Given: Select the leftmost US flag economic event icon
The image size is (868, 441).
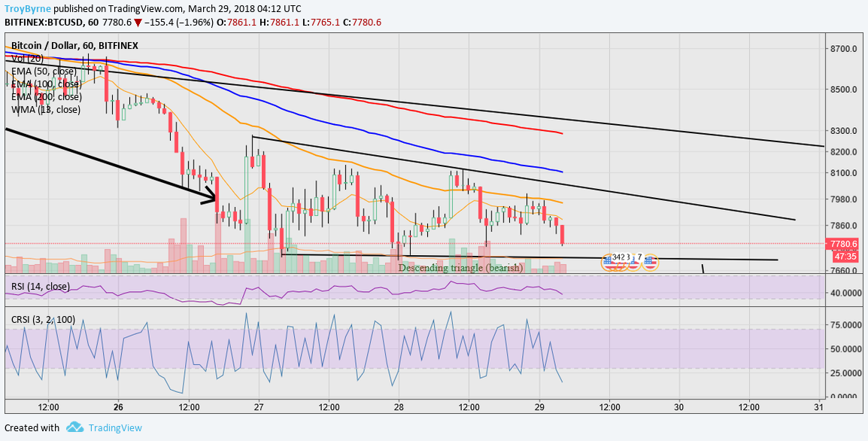Looking at the screenshot, I should point(609,262).
